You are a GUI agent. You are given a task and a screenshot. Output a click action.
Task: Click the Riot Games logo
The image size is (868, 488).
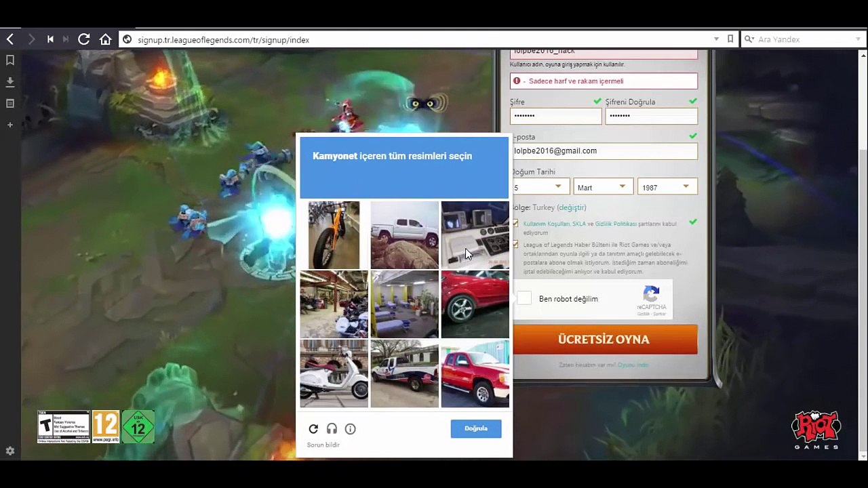tap(816, 430)
